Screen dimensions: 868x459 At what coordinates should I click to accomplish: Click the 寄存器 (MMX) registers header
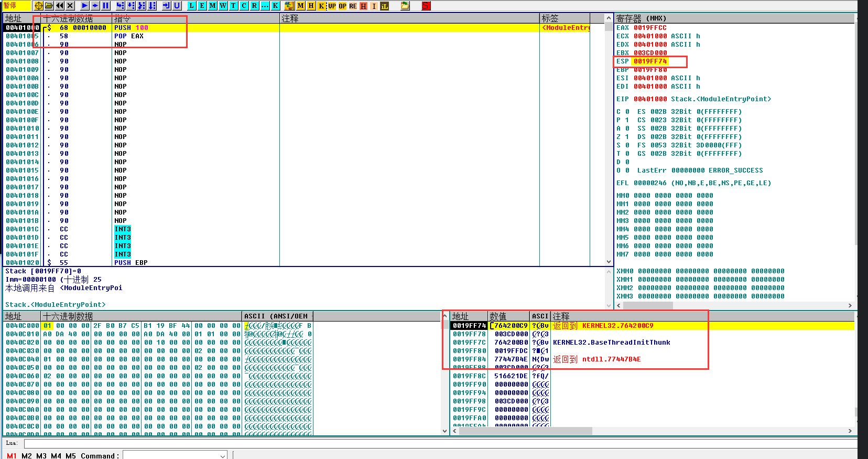coord(641,18)
